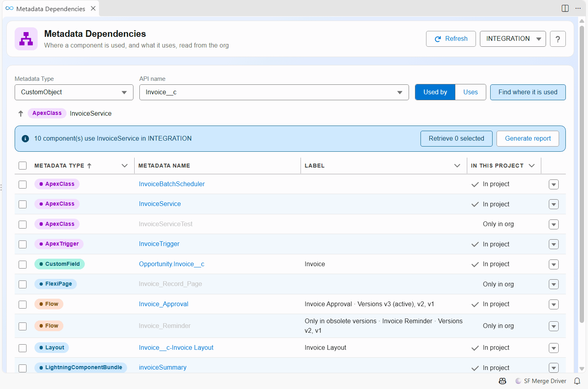Check the Invoice_Reminder row checkbox
Viewport: 588px width, 389px height.
pos(23,326)
